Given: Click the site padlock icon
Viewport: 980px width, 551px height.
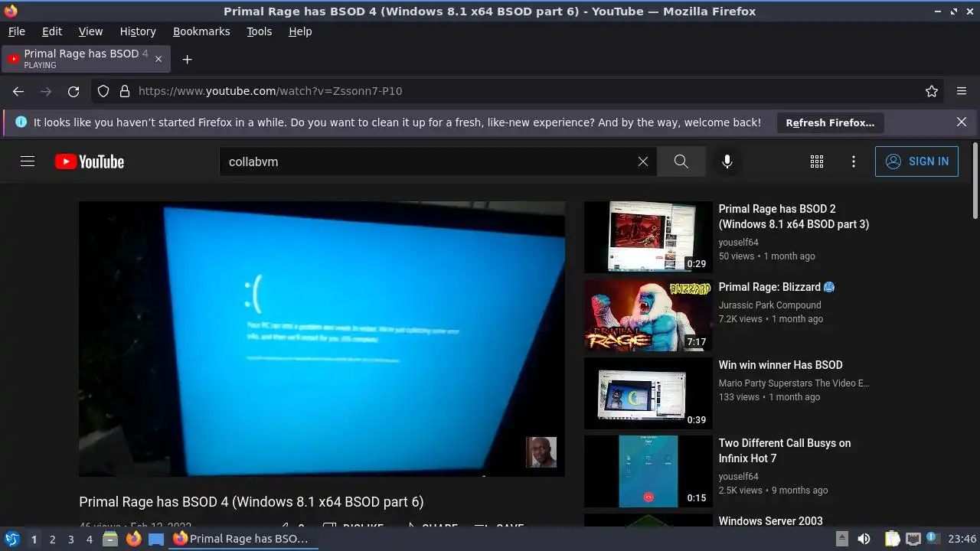Looking at the screenshot, I should 125,91.
